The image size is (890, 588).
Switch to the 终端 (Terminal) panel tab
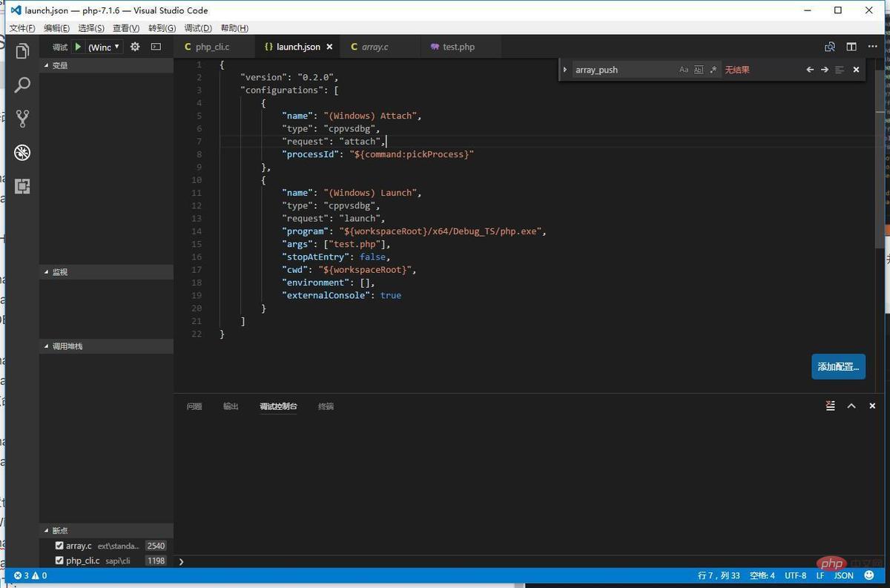(x=326, y=406)
